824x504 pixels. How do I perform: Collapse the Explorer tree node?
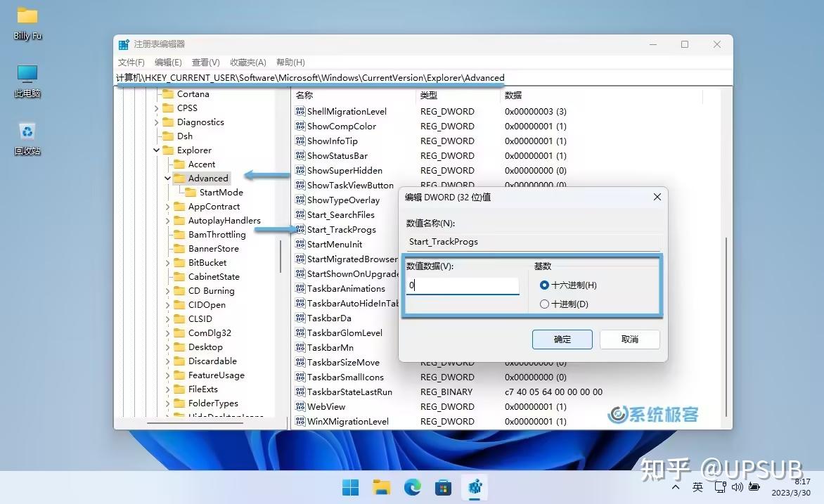coord(156,150)
